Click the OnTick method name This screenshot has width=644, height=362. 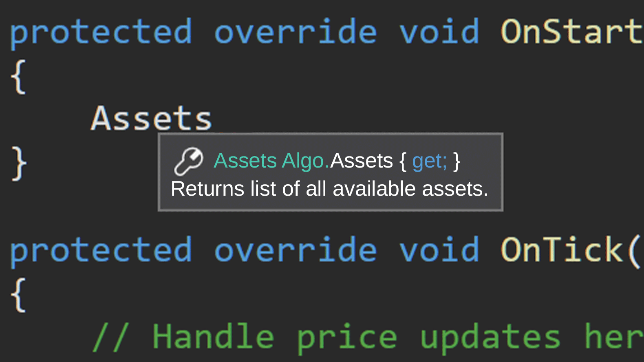562,249
